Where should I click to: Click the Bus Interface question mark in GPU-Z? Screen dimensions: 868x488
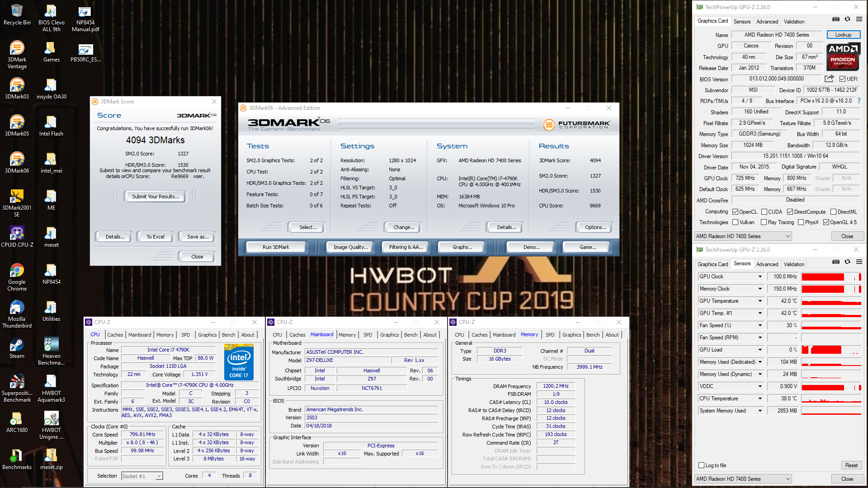tap(859, 101)
